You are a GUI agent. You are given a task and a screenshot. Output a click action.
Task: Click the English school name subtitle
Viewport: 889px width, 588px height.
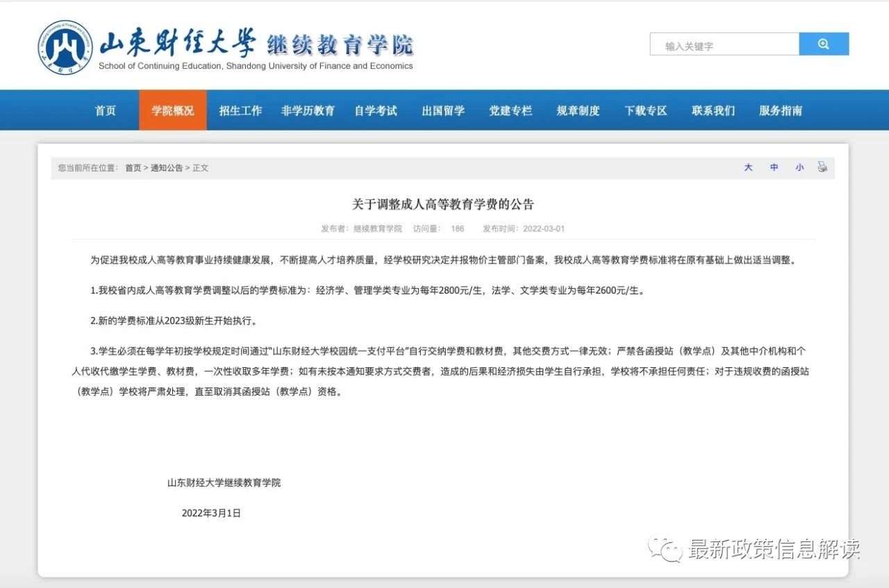[x=256, y=66]
